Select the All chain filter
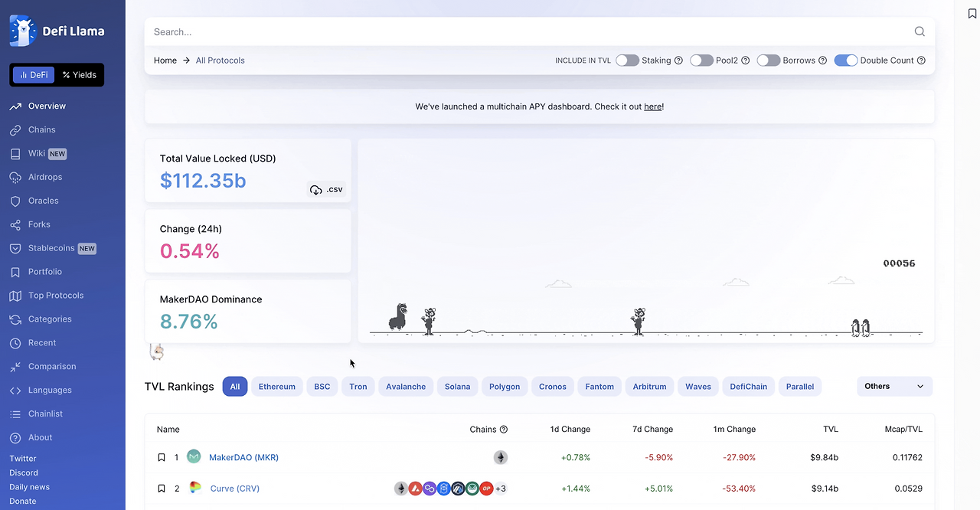980x510 pixels. (x=235, y=387)
